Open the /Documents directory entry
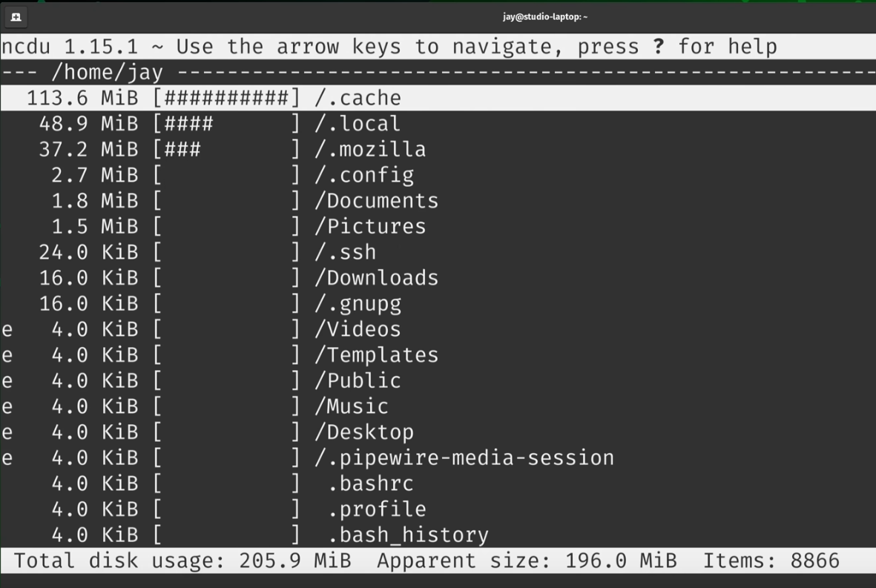Viewport: 876px width, 588px height. pos(377,201)
